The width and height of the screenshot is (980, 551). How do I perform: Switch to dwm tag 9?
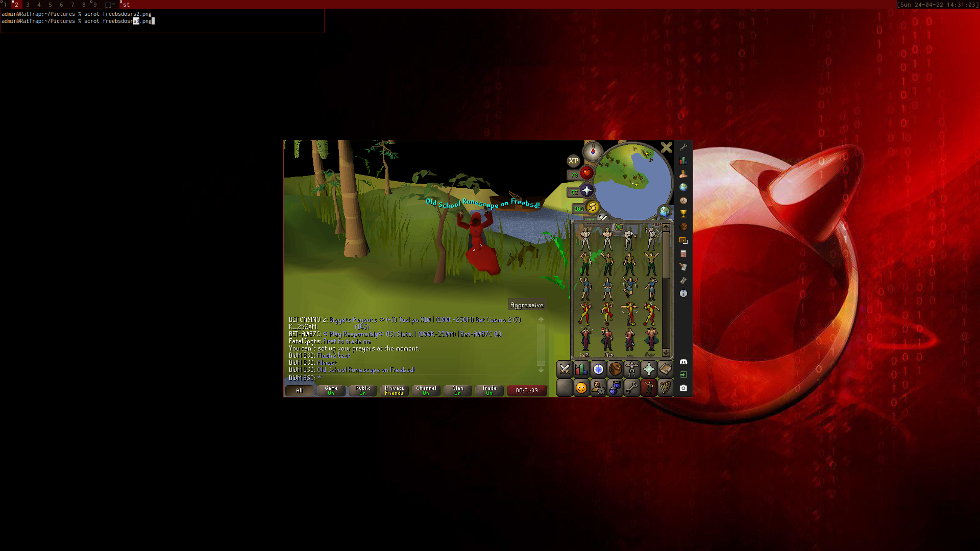pyautogui.click(x=95, y=5)
